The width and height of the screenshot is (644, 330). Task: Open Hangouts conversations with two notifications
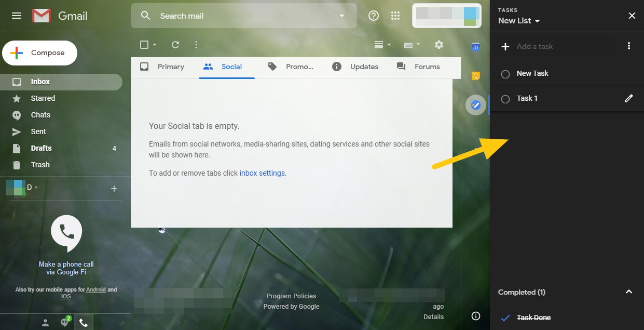(x=64, y=322)
